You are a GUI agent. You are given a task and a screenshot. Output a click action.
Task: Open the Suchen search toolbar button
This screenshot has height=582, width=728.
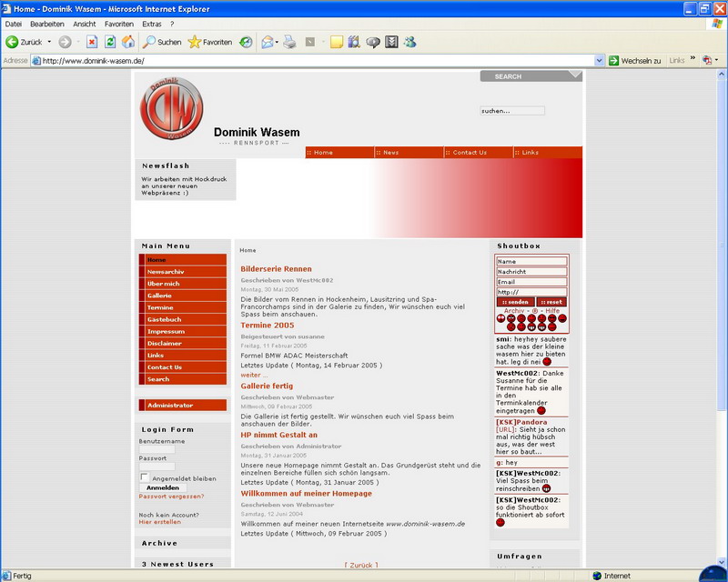[162, 42]
